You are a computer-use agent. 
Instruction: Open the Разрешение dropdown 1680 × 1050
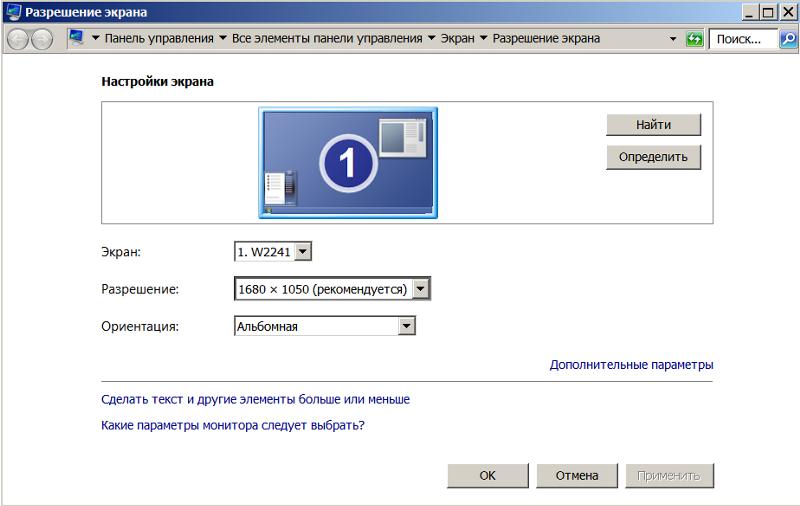click(332, 289)
